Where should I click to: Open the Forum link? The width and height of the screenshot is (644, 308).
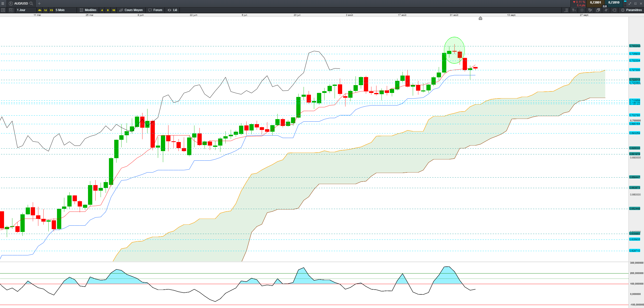pyautogui.click(x=155, y=10)
